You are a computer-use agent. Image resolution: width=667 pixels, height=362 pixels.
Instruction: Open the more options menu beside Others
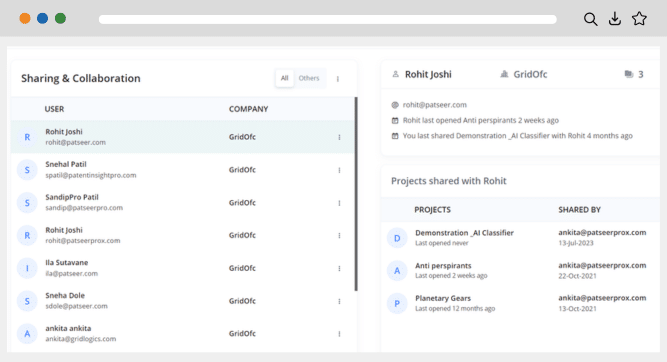pos(338,79)
